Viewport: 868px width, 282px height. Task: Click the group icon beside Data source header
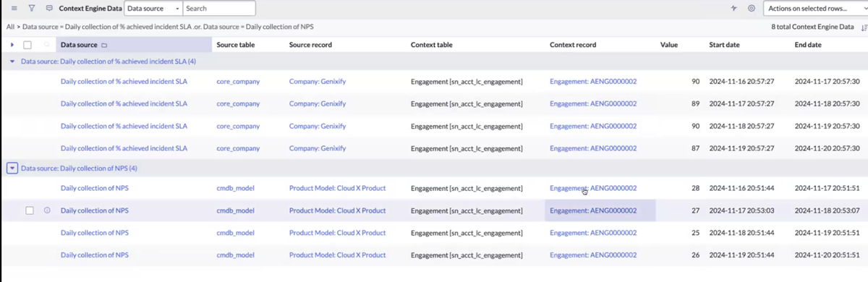click(104, 45)
